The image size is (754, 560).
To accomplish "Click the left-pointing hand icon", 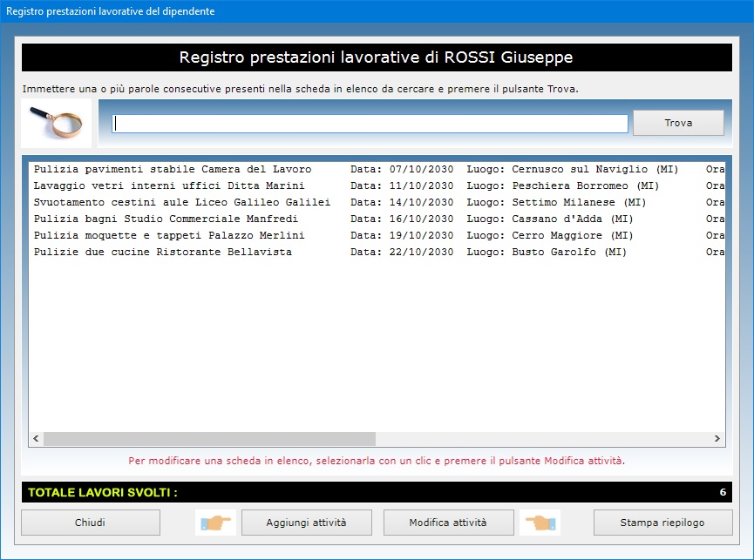I will [x=540, y=523].
